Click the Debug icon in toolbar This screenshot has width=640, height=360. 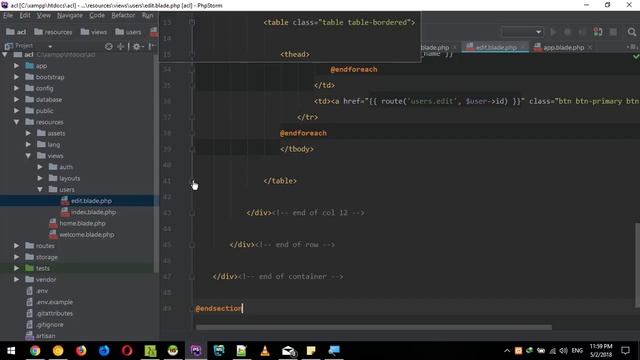point(567,32)
